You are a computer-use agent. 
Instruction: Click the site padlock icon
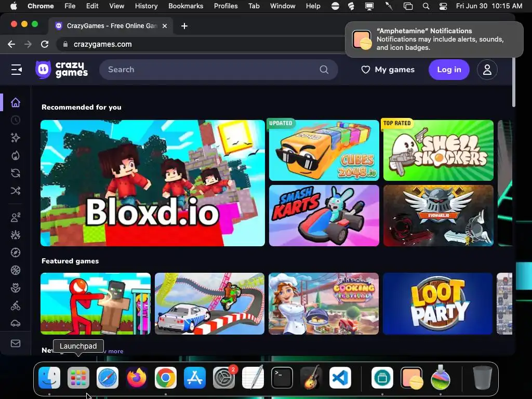65,44
